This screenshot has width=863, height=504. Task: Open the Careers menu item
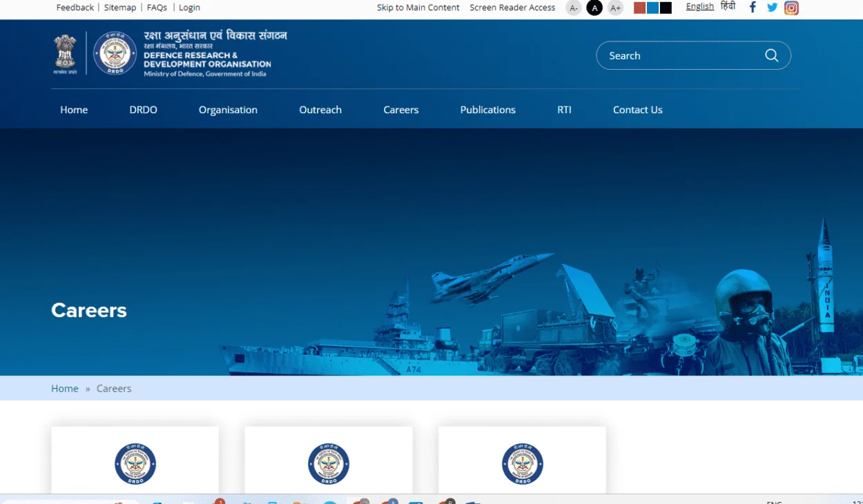[401, 110]
